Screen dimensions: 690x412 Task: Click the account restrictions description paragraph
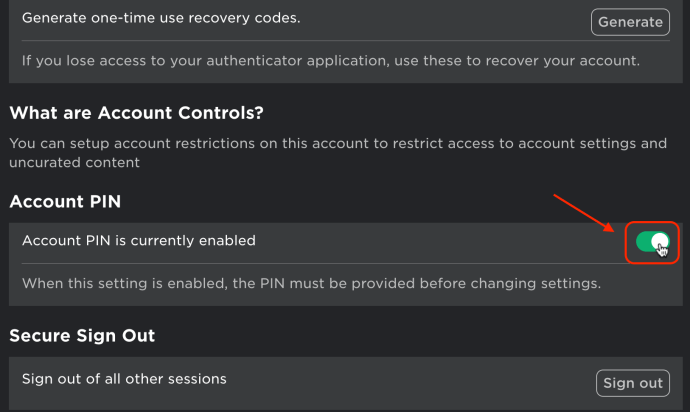[338, 153]
